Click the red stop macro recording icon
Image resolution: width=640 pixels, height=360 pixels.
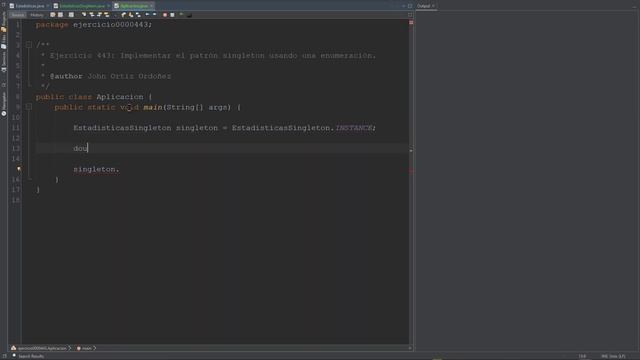coord(165,15)
